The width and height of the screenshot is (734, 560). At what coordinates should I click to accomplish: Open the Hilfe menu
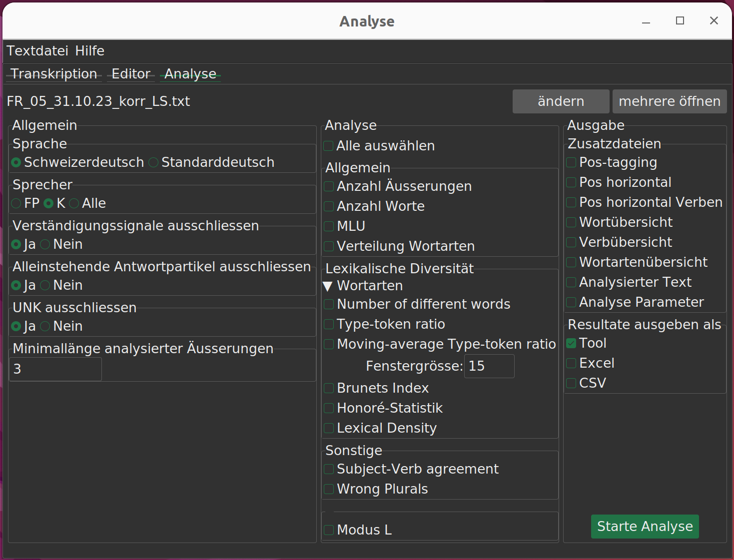(89, 51)
